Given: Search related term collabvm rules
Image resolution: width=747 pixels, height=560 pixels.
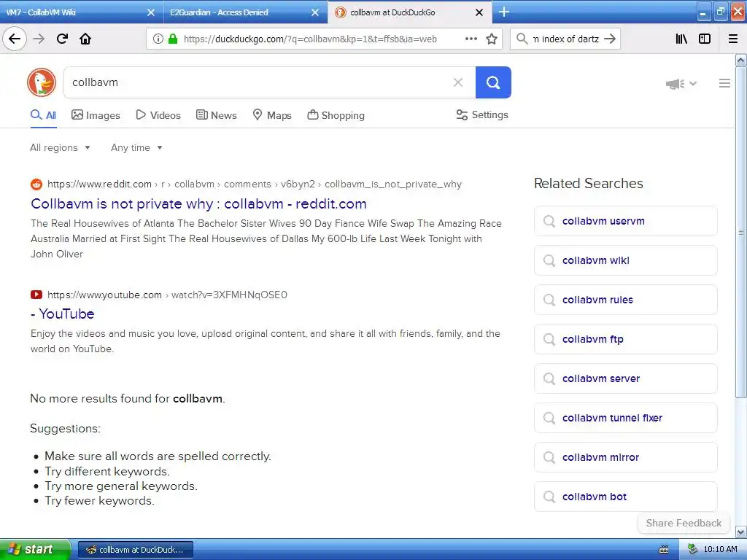Looking at the screenshot, I should click(625, 300).
